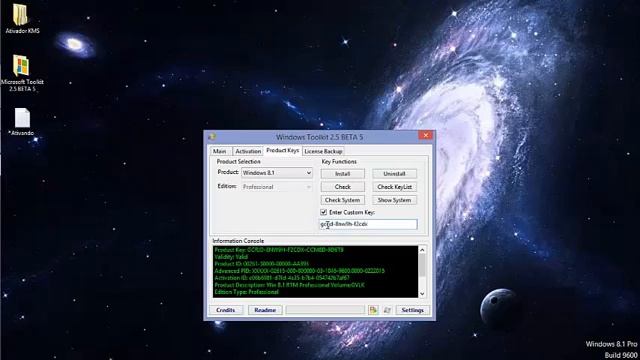The width and height of the screenshot is (640, 360).
Task: Click the 'Product Key' console line
Action: point(279,250)
